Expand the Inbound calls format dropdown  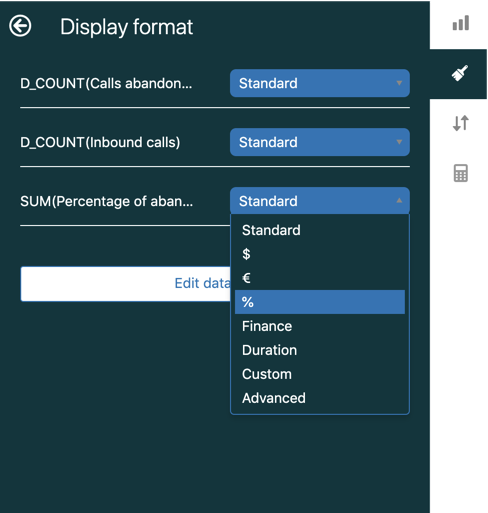pyautogui.click(x=320, y=142)
